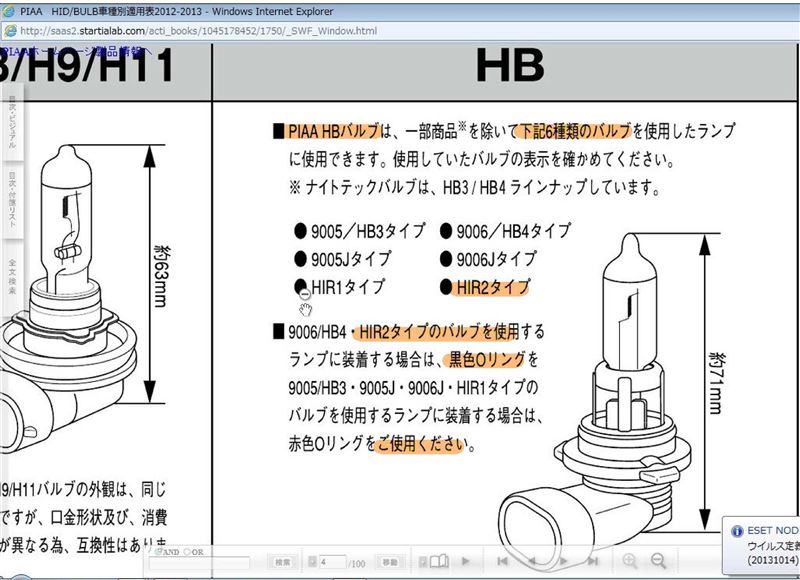
Task: Open the 目次・付箋リスト side tab
Action: [12, 199]
